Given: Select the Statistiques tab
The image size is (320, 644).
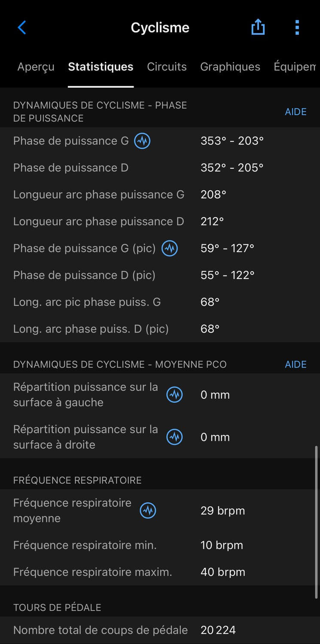Looking at the screenshot, I should tap(101, 67).
